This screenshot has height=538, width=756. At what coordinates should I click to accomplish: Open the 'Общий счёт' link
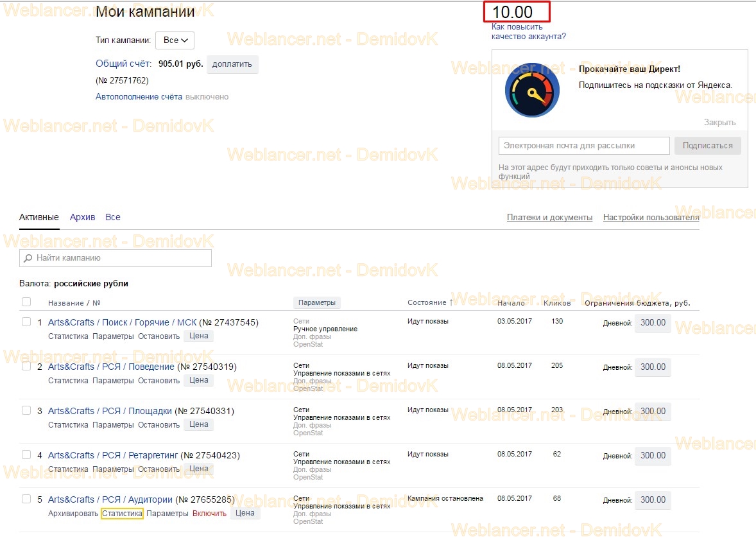[x=123, y=64]
